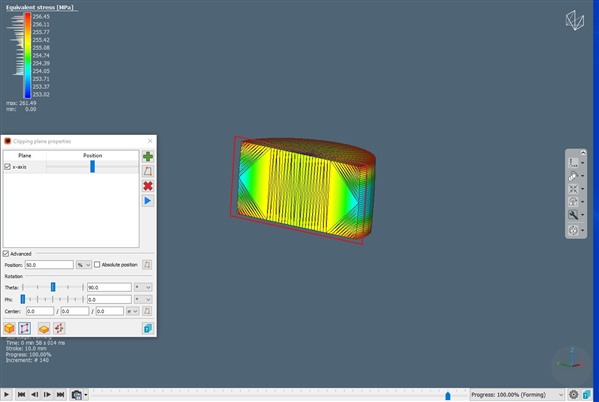Image resolution: width=599 pixels, height=402 pixels.
Task: Enable the Absolute position checkbox
Action: pos(97,264)
